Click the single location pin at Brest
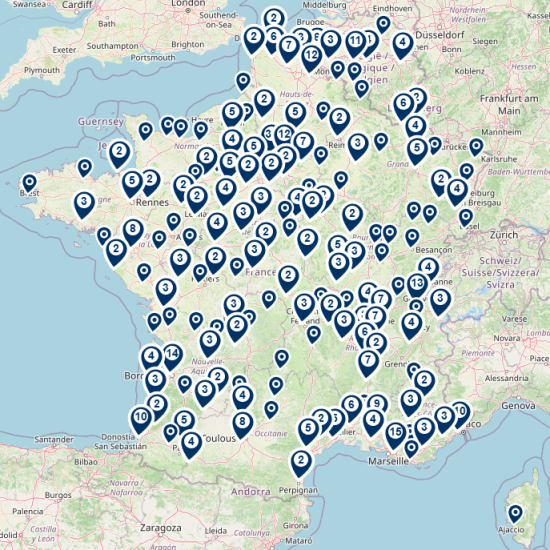The width and height of the screenshot is (550, 550). pos(29,184)
